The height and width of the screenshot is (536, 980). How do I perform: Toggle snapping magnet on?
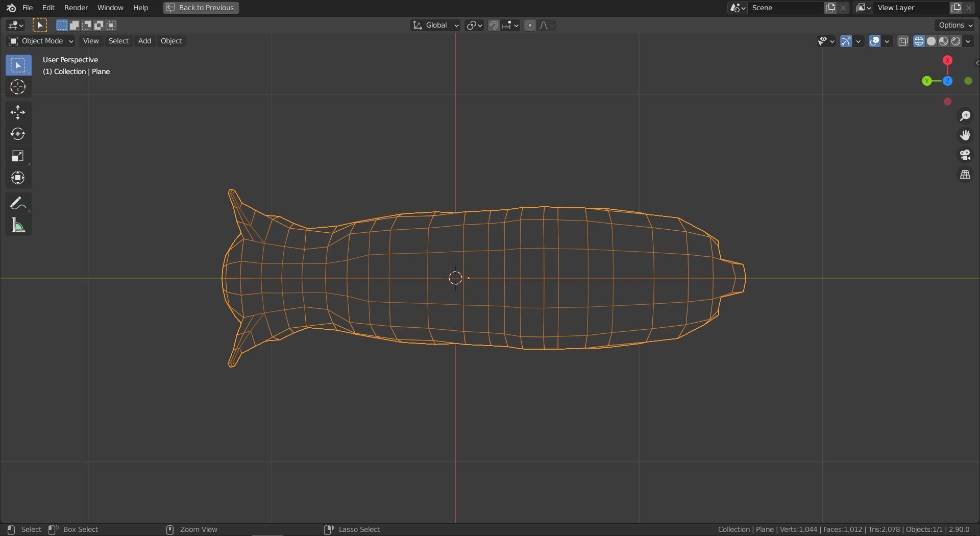tap(494, 26)
